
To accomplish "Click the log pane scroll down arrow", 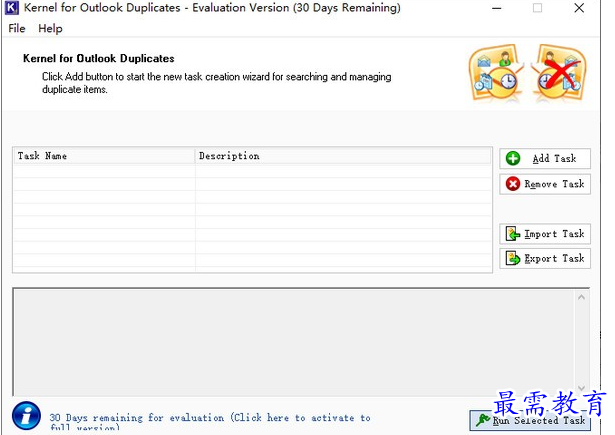I will [582, 388].
